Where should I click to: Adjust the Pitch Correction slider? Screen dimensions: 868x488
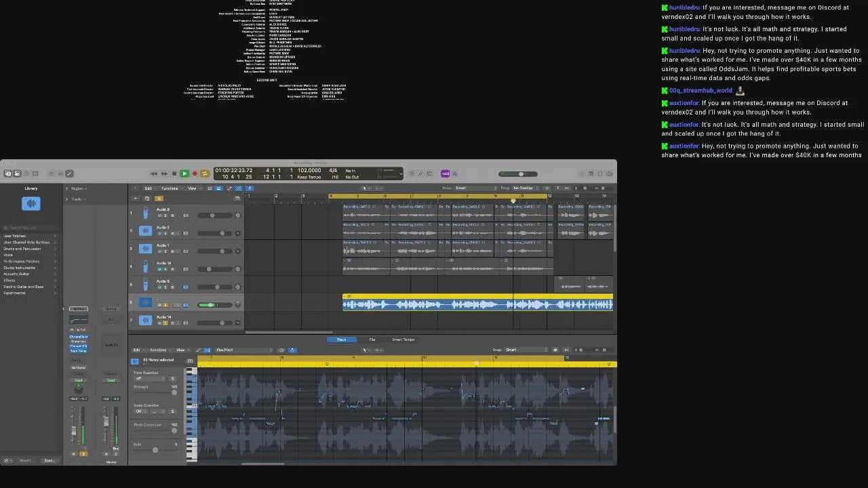pos(174,431)
